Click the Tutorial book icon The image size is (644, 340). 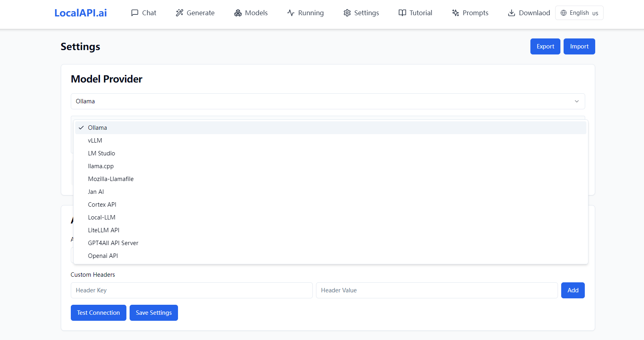point(402,13)
